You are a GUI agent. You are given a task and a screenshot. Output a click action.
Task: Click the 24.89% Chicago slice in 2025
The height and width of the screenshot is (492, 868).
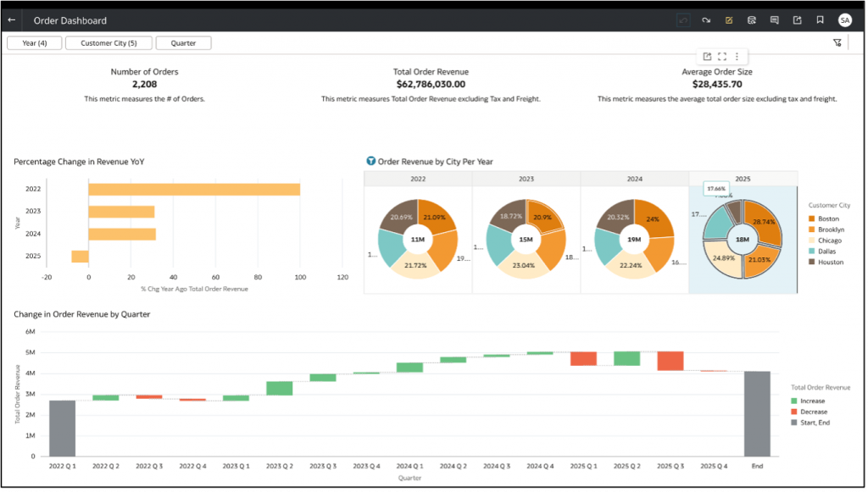click(724, 258)
